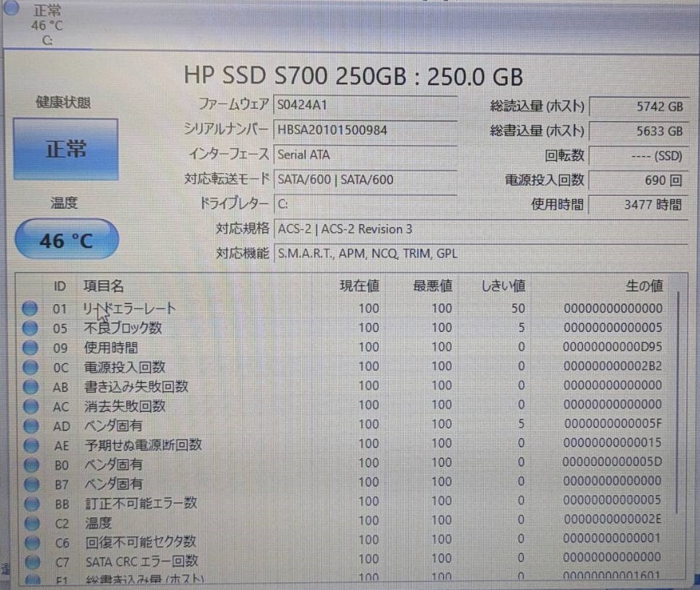Click the drive letter field C:
Image resolution: width=700 pixels, height=590 pixels.
[x=364, y=204]
